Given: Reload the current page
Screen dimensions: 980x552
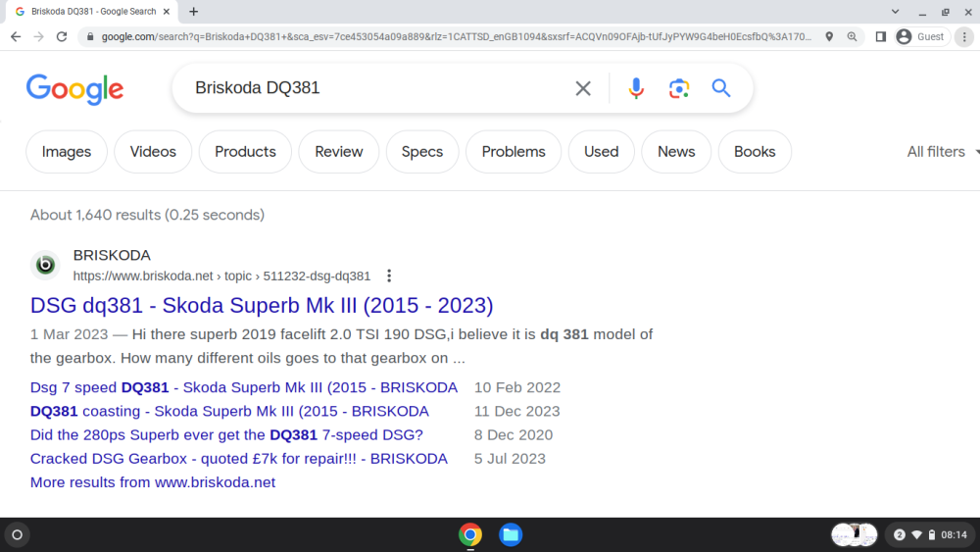Looking at the screenshot, I should (61, 37).
